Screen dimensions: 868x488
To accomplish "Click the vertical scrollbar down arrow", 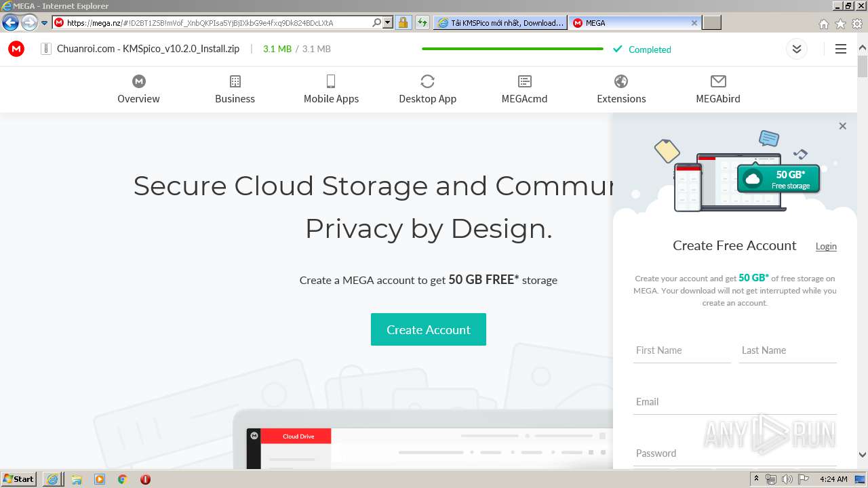I will click(x=863, y=455).
